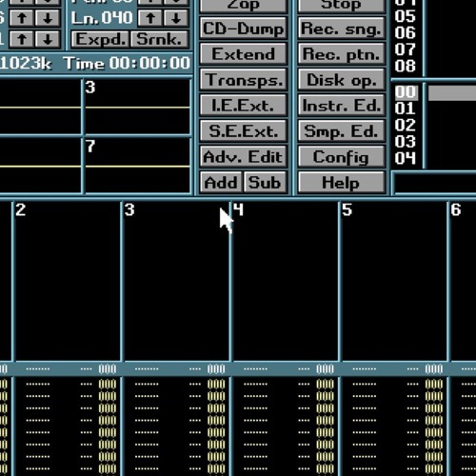The width and height of the screenshot is (476, 476).
Task: Click the Add button
Action: click(x=221, y=183)
